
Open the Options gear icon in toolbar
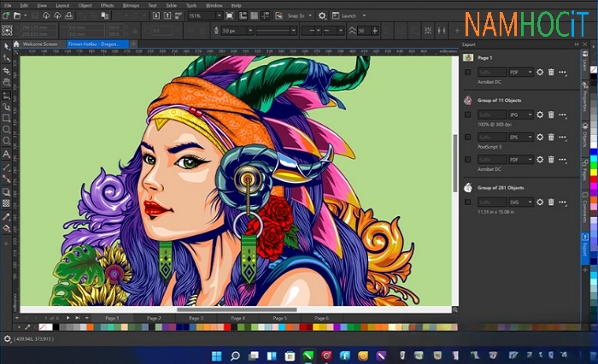coord(322,15)
